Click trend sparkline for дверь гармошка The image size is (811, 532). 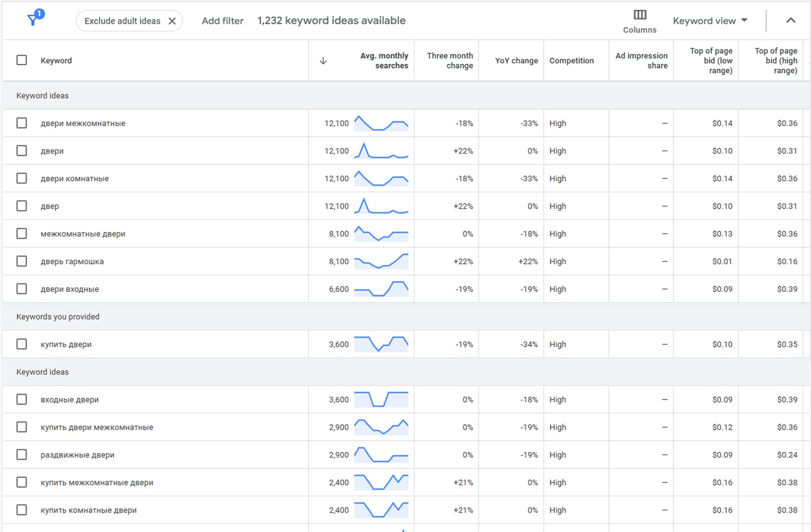[381, 261]
